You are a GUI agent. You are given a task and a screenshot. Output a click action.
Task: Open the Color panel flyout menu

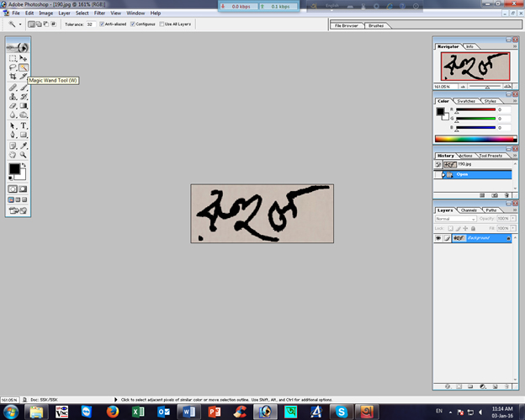pyautogui.click(x=515, y=101)
